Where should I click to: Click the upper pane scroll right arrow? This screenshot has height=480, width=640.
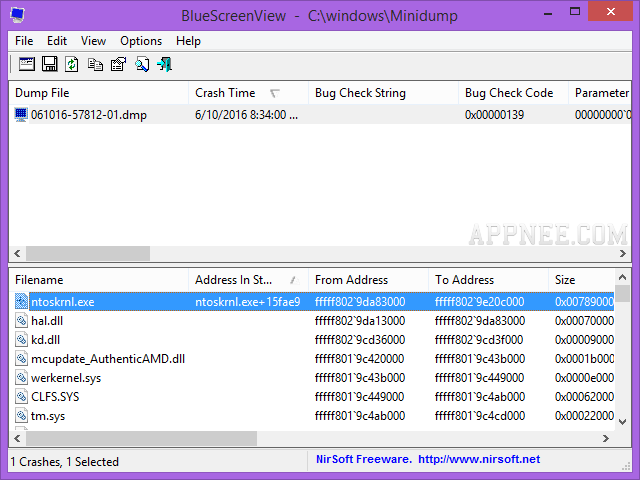click(x=623, y=253)
